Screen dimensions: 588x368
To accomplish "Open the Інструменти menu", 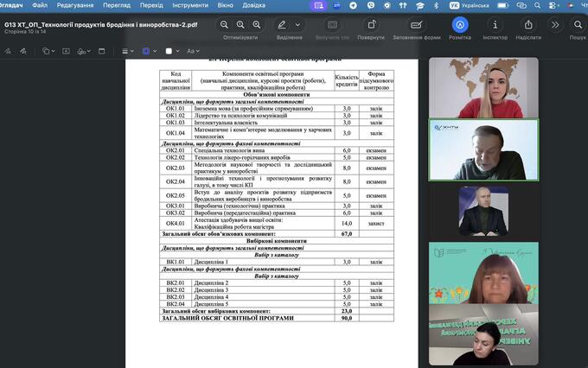I will tap(189, 5).
